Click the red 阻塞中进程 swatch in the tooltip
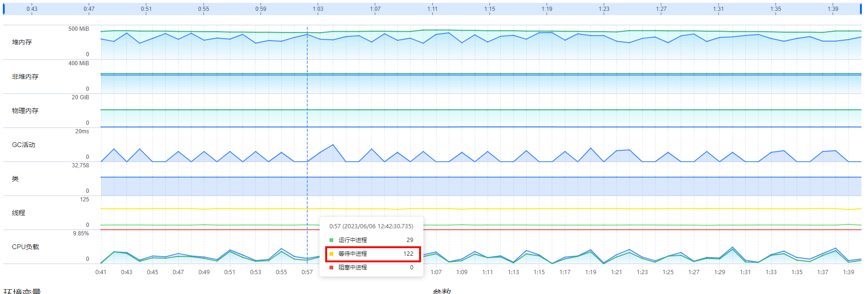868x294 pixels. coord(331,268)
